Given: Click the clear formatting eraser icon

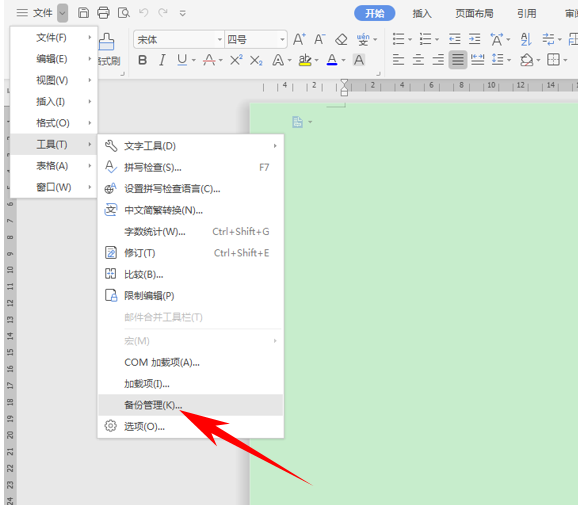Looking at the screenshot, I should pos(341,39).
